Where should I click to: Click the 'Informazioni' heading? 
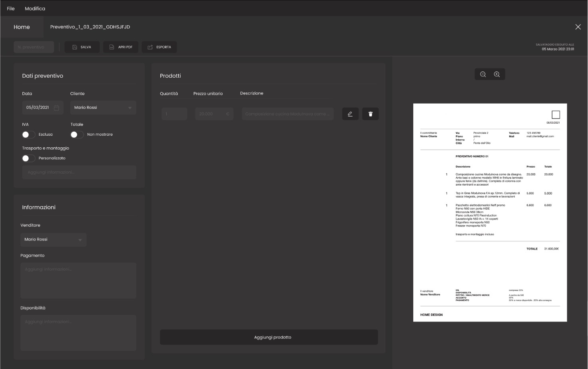(x=39, y=207)
